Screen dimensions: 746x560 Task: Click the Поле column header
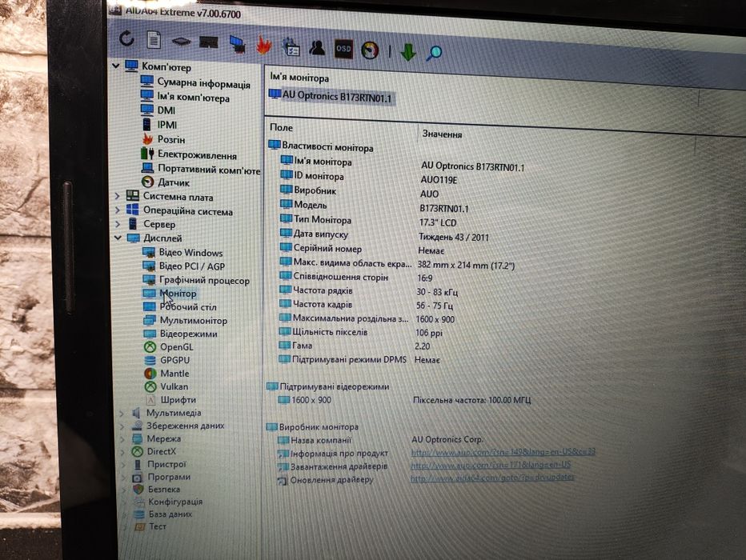(x=281, y=127)
